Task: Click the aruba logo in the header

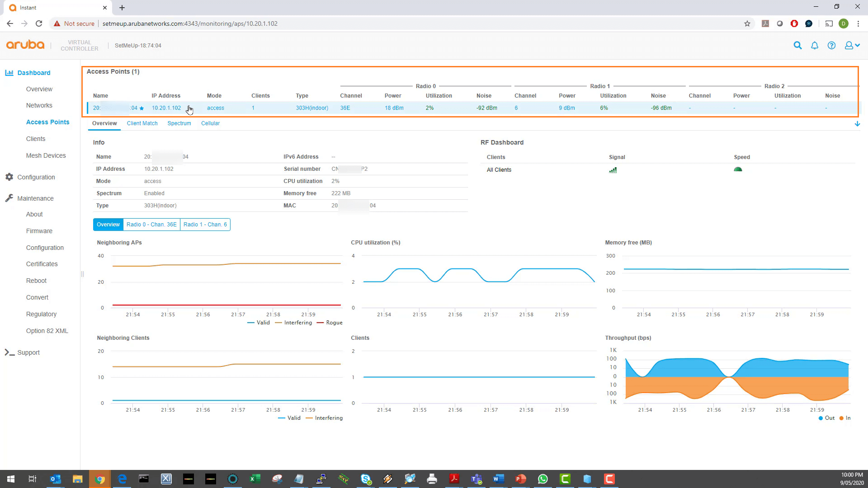Action: pyautogui.click(x=25, y=45)
